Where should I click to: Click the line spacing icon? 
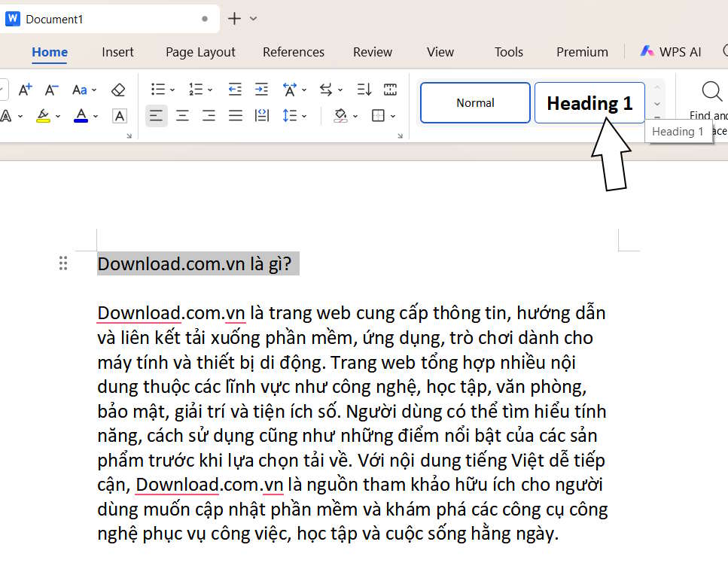tap(290, 116)
